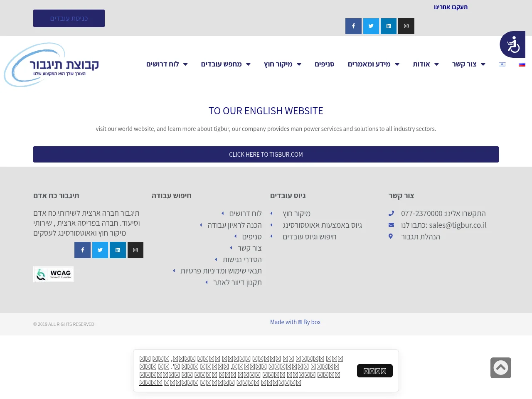Image resolution: width=532 pixels, height=399 pixels.
Task: Open the הנהלת תגבור address link
Action: (421, 236)
